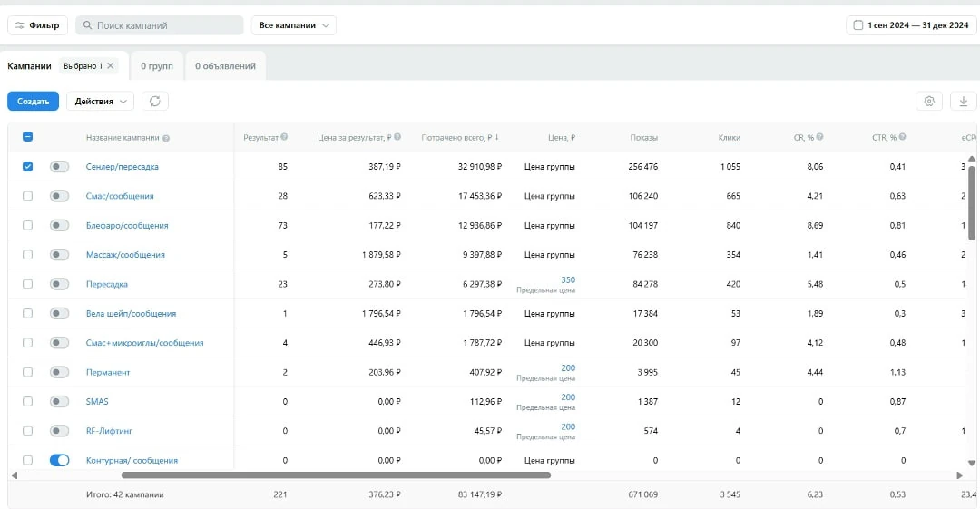
Task: Enable the Смас/сообщения campaign toggle
Action: pyautogui.click(x=59, y=196)
